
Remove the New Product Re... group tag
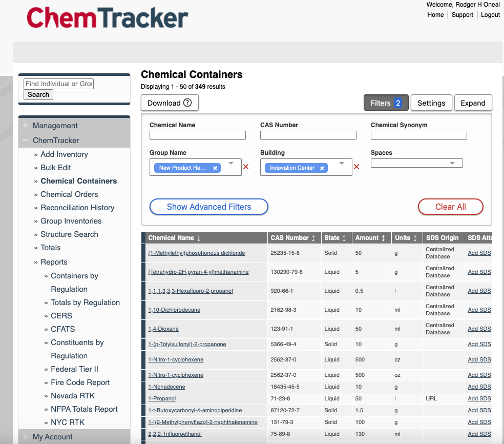click(x=215, y=168)
